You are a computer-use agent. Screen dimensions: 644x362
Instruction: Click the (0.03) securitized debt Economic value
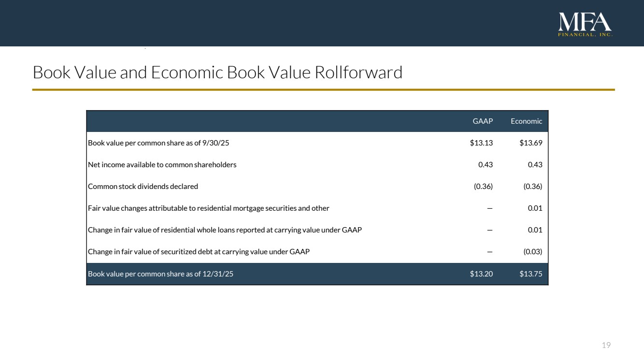click(x=532, y=252)
